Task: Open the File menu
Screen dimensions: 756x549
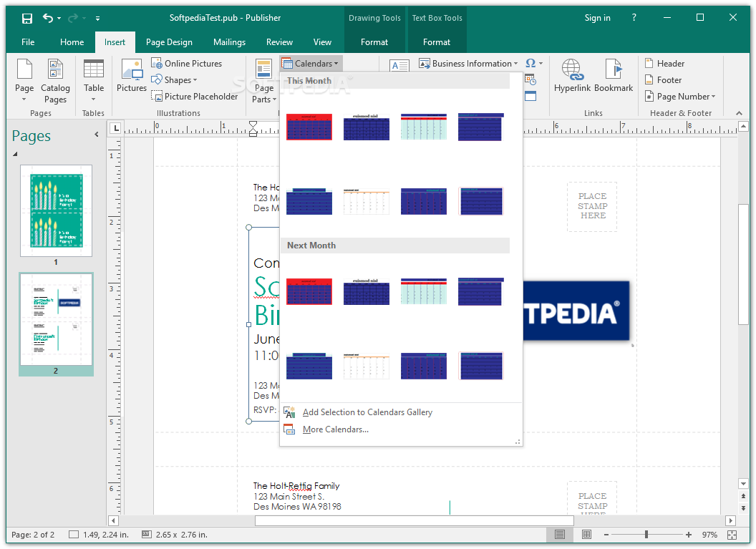Action: tap(28, 42)
